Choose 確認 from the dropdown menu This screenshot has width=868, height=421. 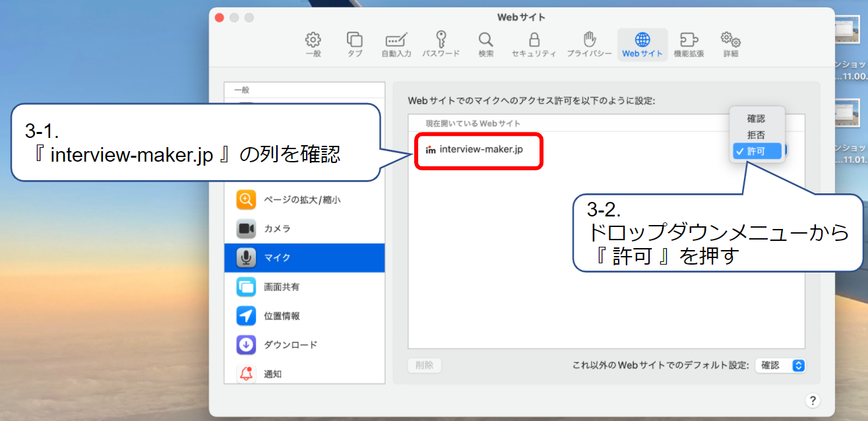pyautogui.click(x=757, y=119)
